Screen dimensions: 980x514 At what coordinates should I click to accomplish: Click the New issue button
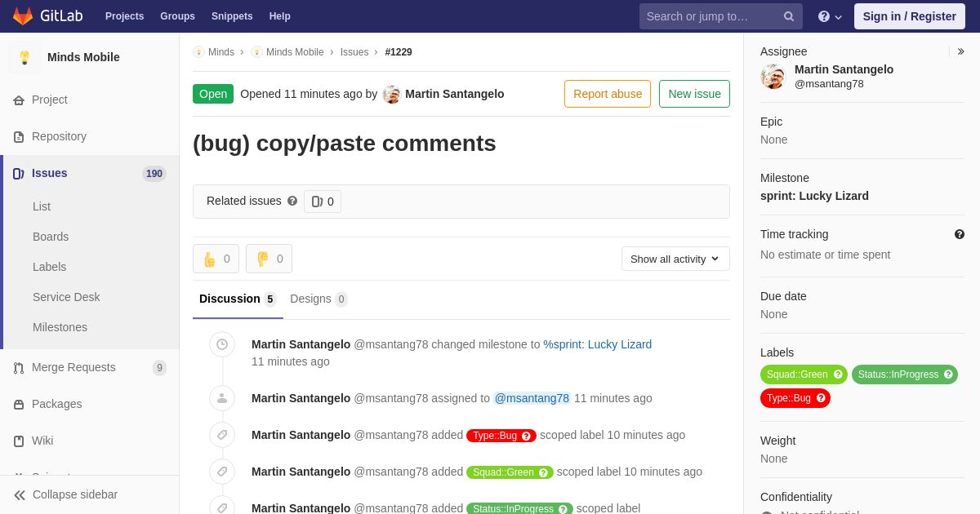(x=694, y=94)
